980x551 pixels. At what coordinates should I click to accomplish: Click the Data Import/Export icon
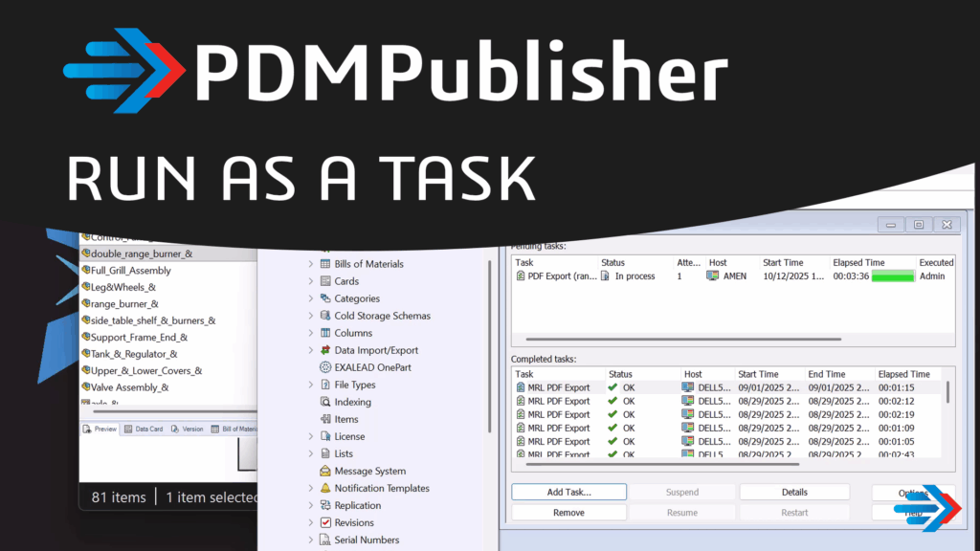[325, 350]
